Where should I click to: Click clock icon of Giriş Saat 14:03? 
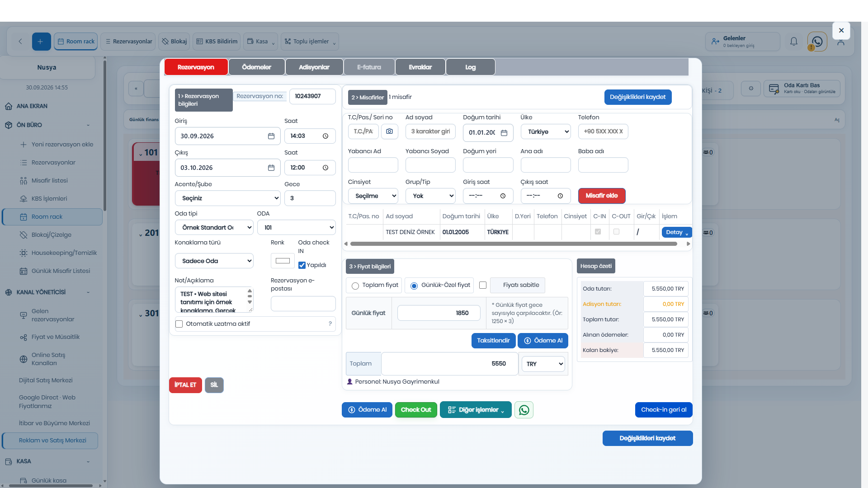pyautogui.click(x=325, y=136)
